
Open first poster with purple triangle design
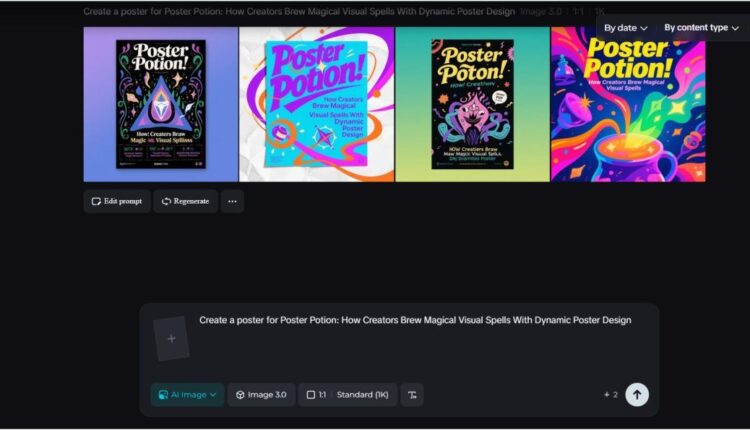pyautogui.click(x=161, y=104)
